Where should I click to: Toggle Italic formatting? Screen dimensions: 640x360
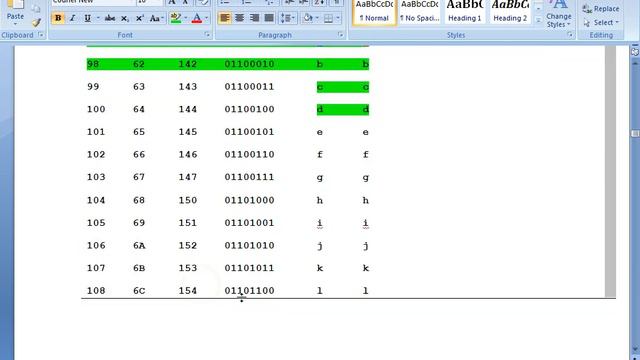click(x=73, y=18)
